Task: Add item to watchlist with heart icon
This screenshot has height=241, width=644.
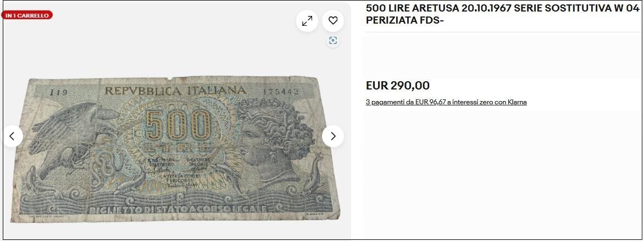Action: (332, 21)
